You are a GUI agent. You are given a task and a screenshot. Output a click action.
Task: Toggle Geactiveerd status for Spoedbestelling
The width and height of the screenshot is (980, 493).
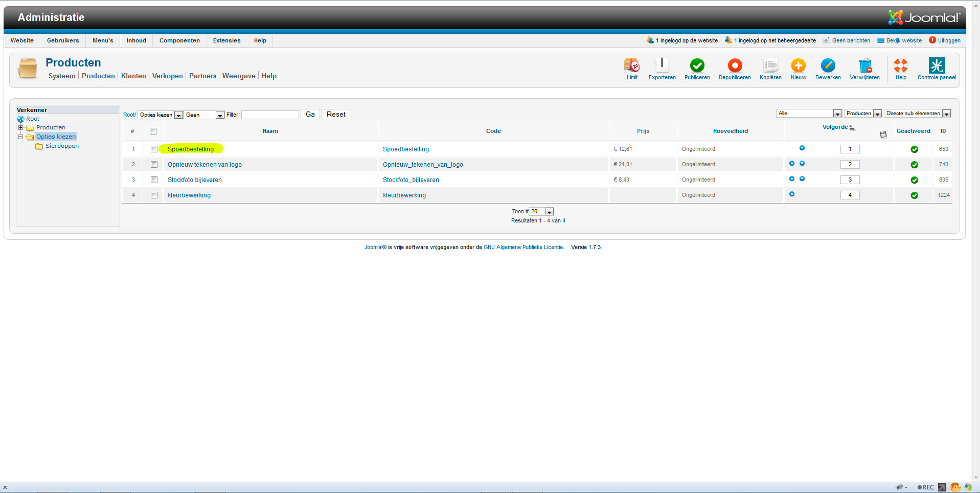click(914, 149)
